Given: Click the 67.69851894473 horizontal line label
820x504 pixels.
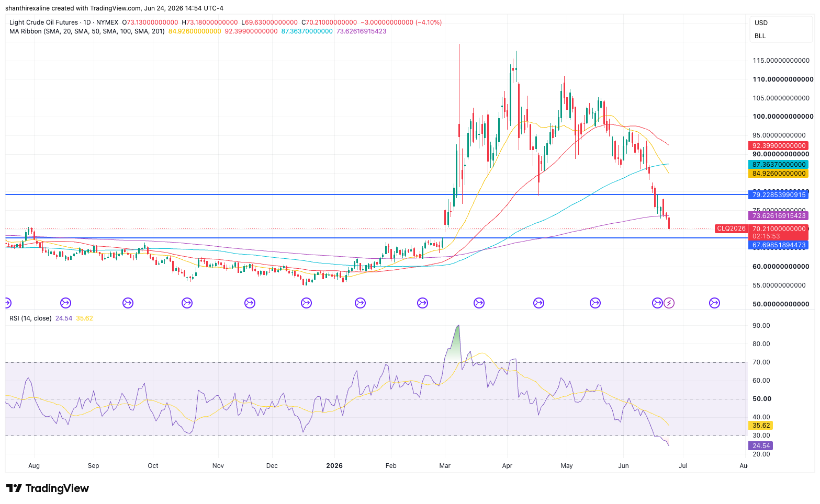Looking at the screenshot, I should pos(779,245).
